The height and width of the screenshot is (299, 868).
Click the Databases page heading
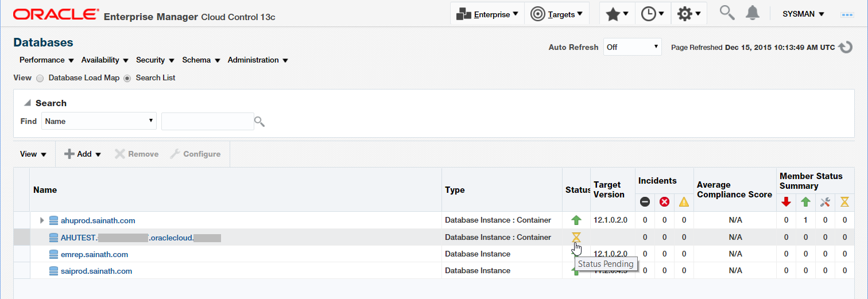(x=43, y=42)
